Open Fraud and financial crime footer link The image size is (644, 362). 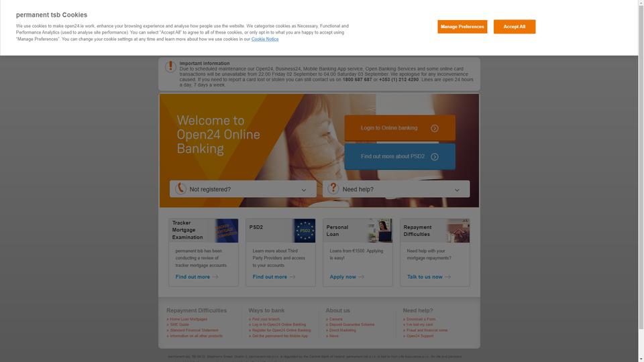[x=427, y=330]
